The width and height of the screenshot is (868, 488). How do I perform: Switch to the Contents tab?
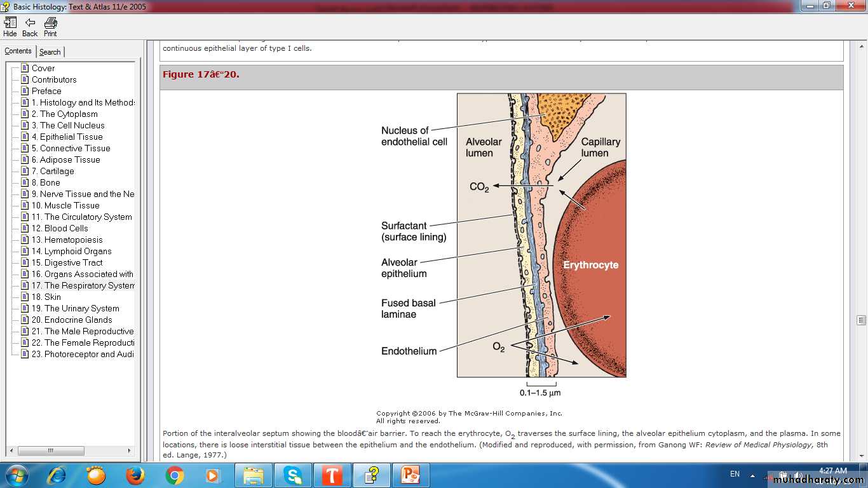(18, 51)
